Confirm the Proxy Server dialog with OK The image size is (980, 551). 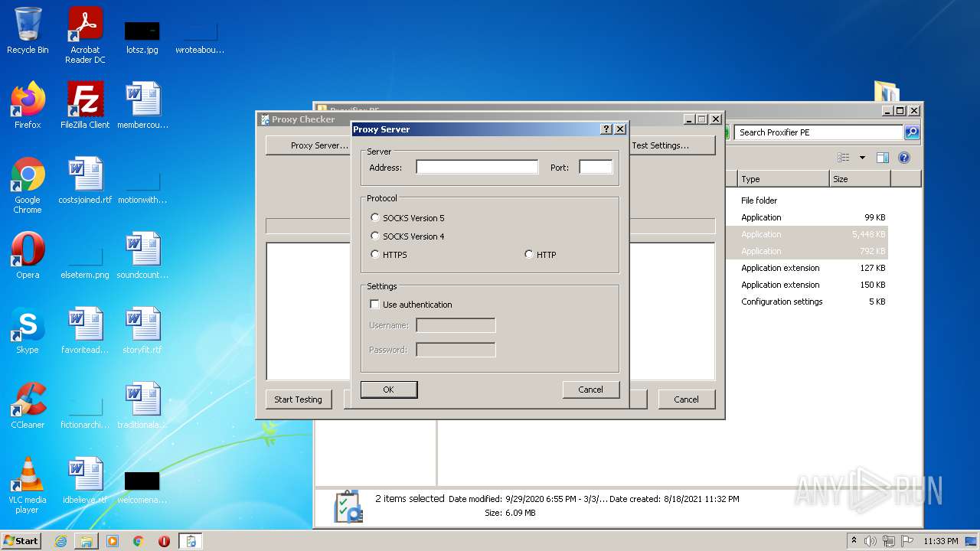389,390
